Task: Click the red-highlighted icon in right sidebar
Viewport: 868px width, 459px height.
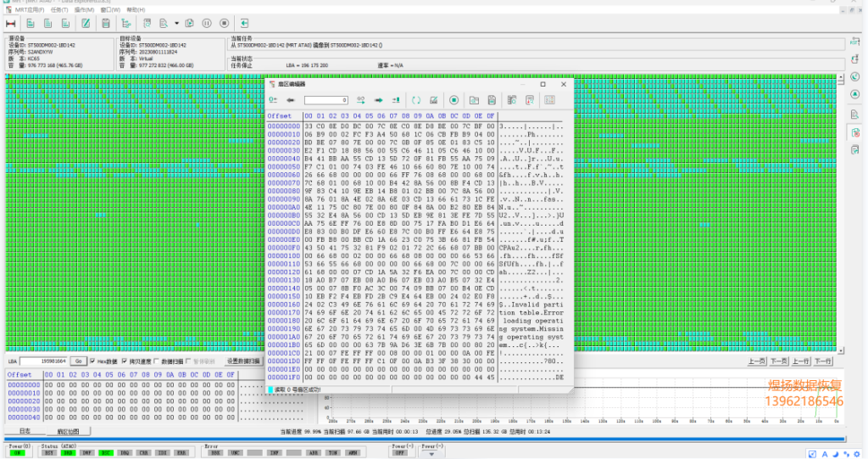Action: coord(854,132)
